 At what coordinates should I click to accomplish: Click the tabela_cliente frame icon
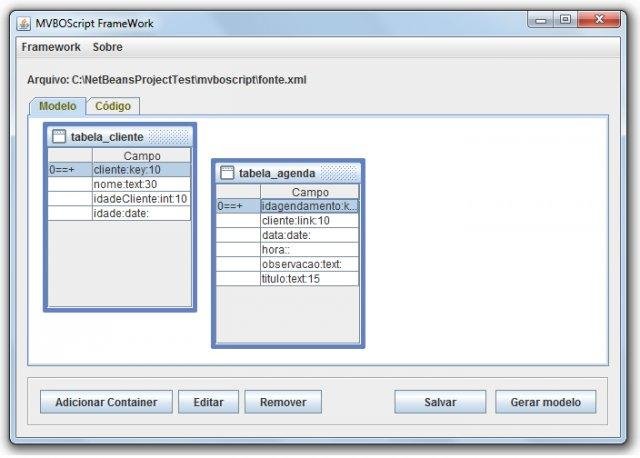[x=59, y=136]
